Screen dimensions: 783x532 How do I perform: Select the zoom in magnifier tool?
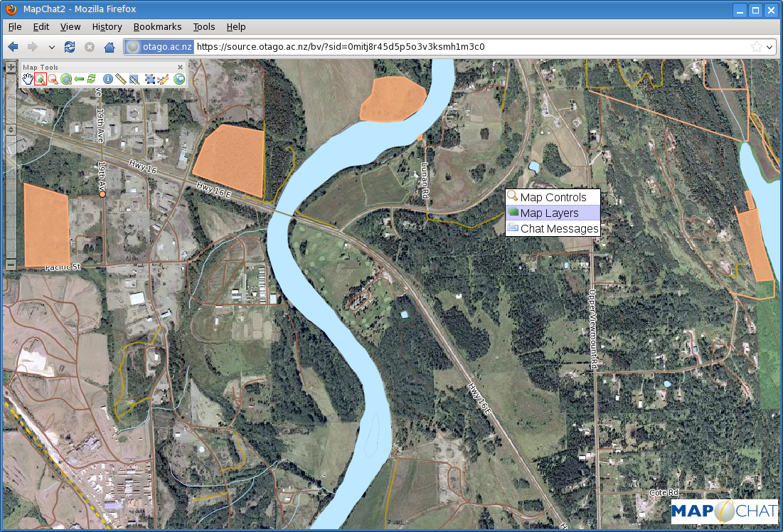point(41,79)
